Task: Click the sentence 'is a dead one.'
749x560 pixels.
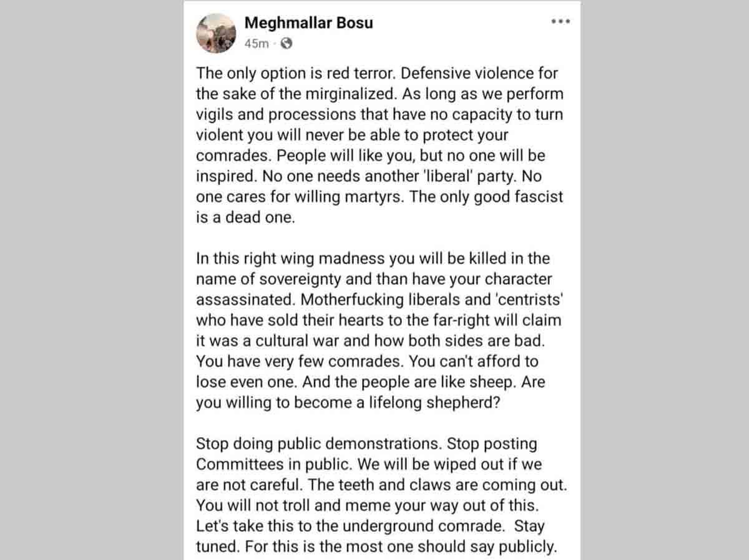Action: (x=244, y=218)
